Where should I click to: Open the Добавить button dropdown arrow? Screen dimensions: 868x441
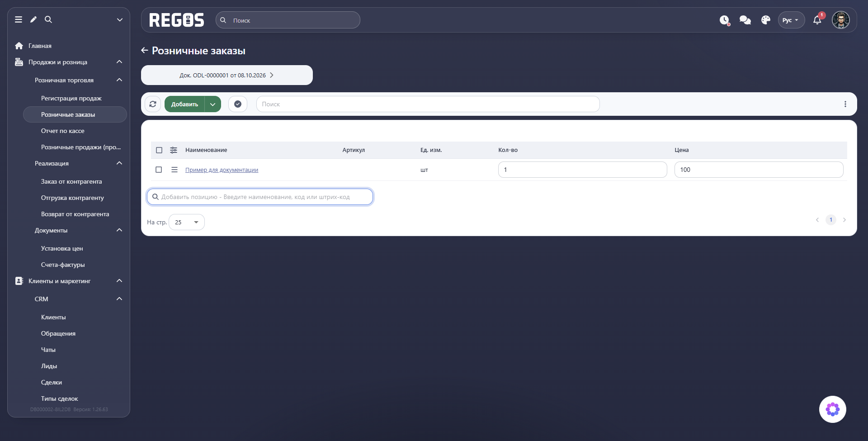[x=213, y=104]
